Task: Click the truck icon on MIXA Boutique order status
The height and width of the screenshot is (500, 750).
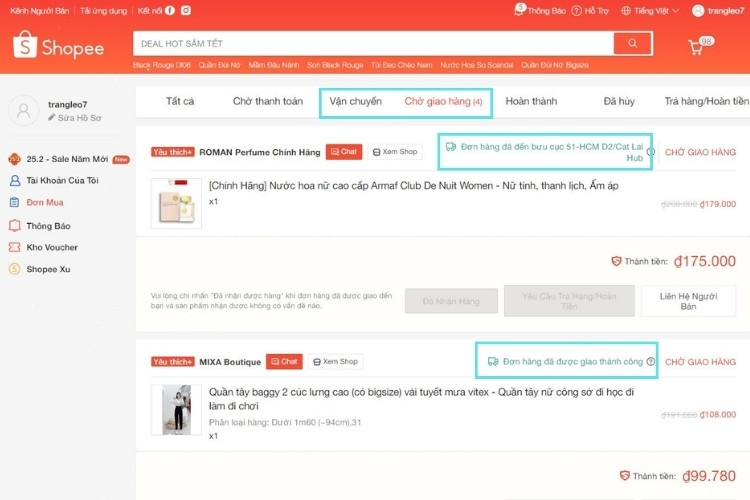Action: click(493, 361)
